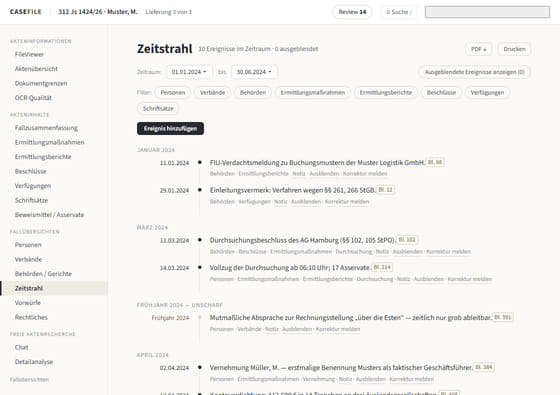Click Ausblenden under FIU-Verdachtsmeldung event
The image size is (560, 395).
point(324,174)
